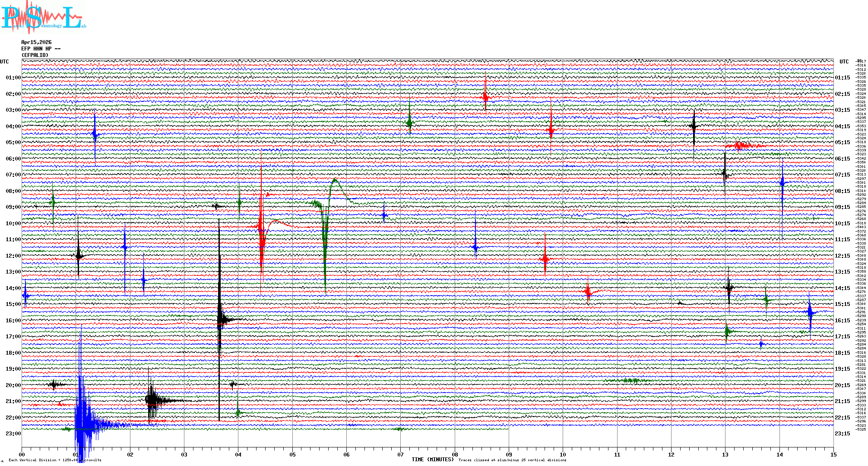The height and width of the screenshot is (466, 868).
Task: Click the left UTC axis label
Action: click(4, 62)
